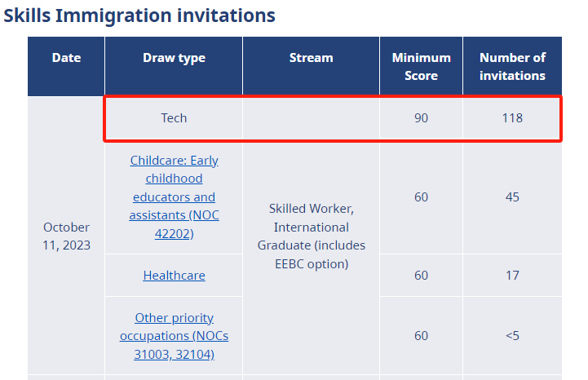This screenshot has height=380, width=588.
Task: Click the Number of invitations column header
Action: (x=512, y=66)
